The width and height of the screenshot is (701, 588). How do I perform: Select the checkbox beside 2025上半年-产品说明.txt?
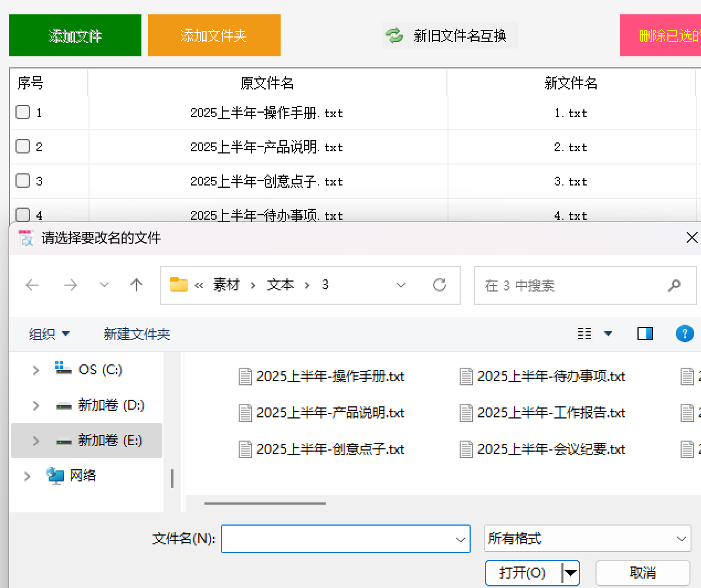pos(22,146)
